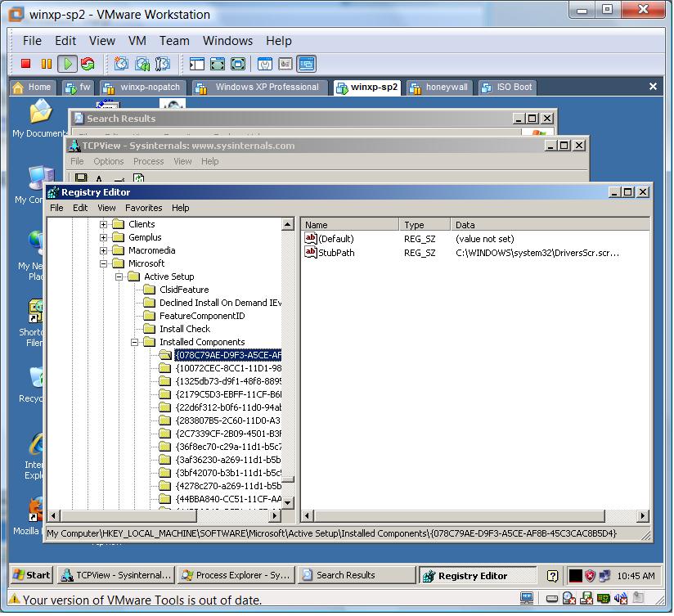
Task: Click the Quick Switch mode icon
Action: tap(218, 64)
